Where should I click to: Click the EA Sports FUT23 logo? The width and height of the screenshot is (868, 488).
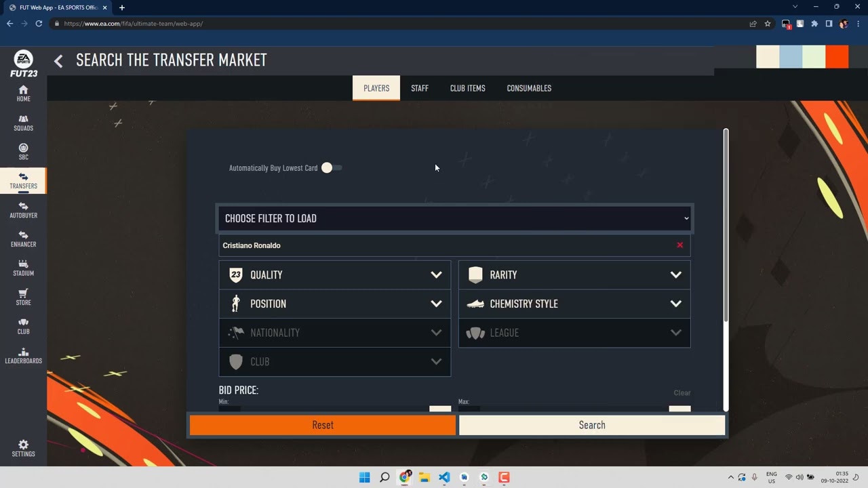click(x=23, y=64)
